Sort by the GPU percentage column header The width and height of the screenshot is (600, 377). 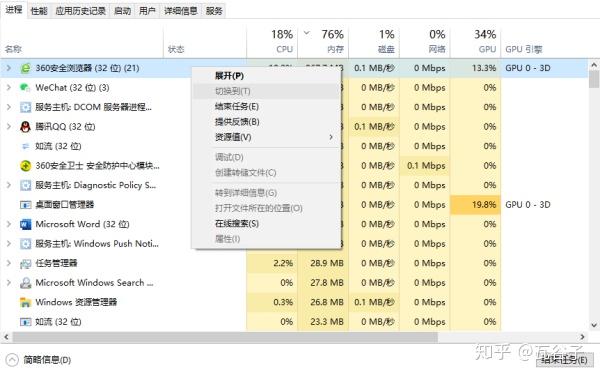[475, 41]
